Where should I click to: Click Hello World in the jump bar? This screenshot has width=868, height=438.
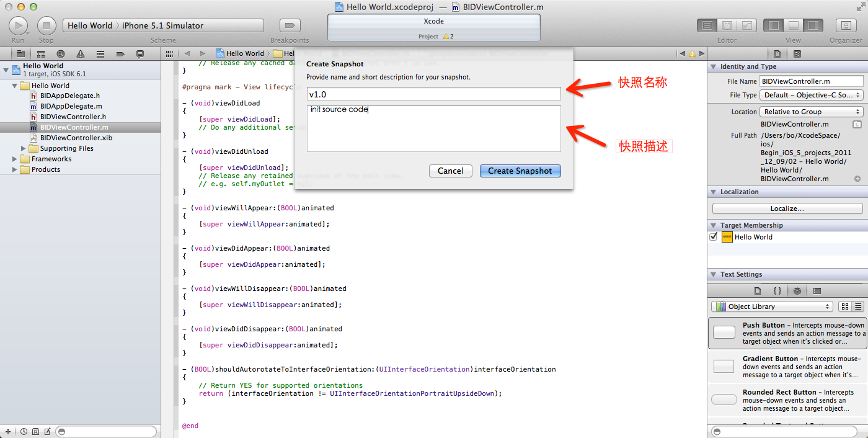[241, 53]
